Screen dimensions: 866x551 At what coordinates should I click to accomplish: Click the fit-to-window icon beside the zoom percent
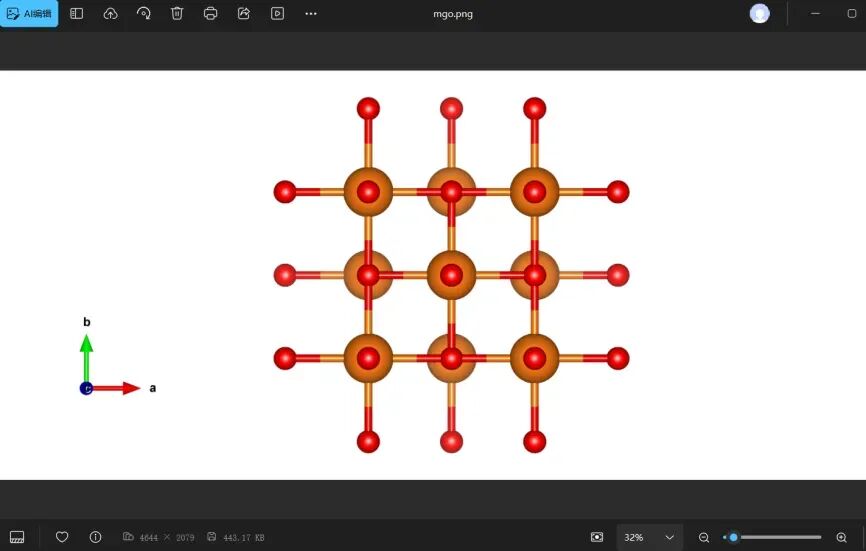[597, 537]
